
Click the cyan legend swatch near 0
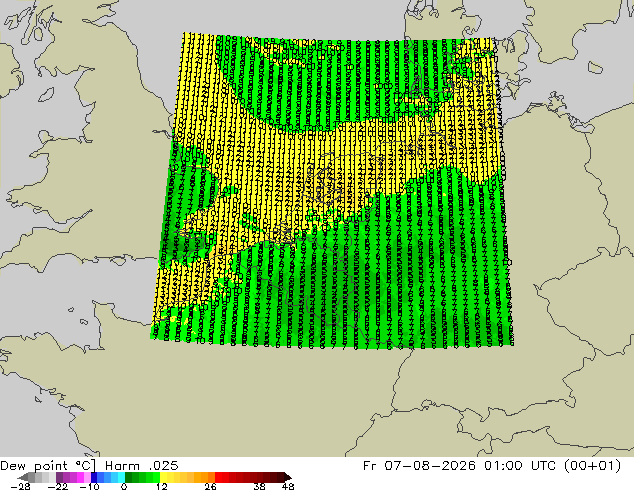121,477
